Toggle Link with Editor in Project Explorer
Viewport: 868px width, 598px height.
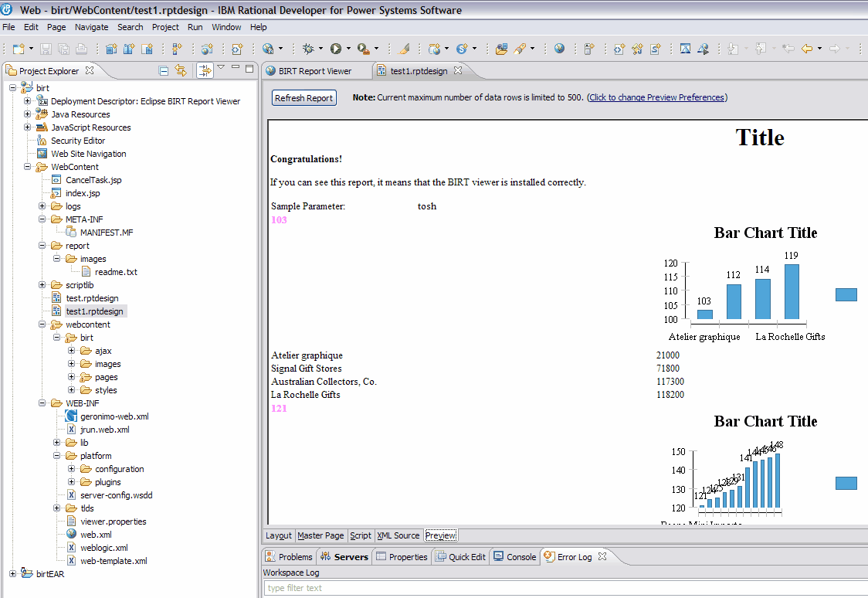181,70
